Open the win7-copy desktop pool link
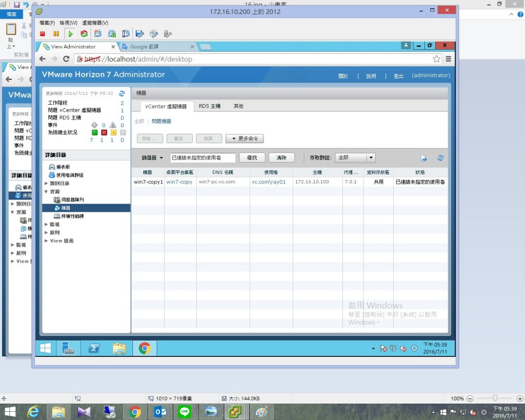This screenshot has height=420, width=525. click(179, 182)
